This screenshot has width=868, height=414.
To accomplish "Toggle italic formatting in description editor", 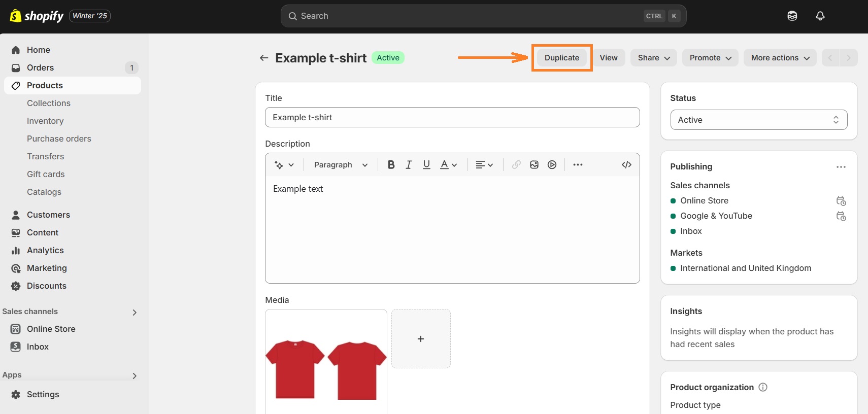I will coord(409,165).
